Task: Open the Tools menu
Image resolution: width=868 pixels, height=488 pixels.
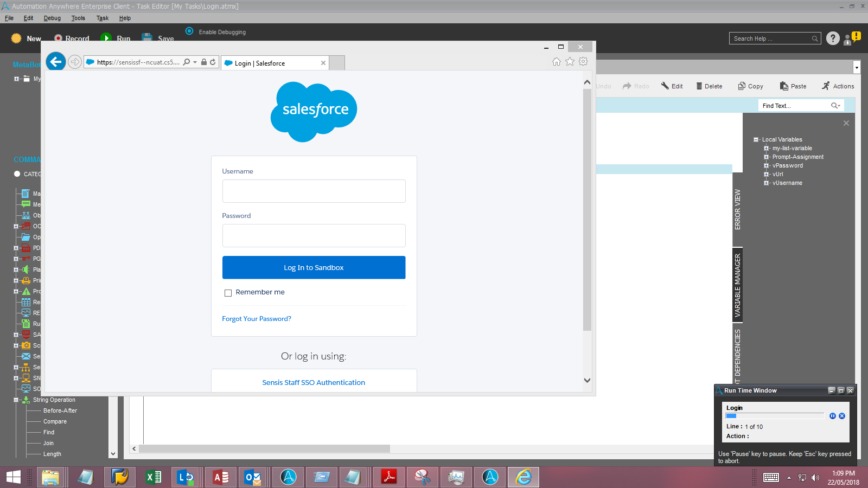Action: coord(78,18)
